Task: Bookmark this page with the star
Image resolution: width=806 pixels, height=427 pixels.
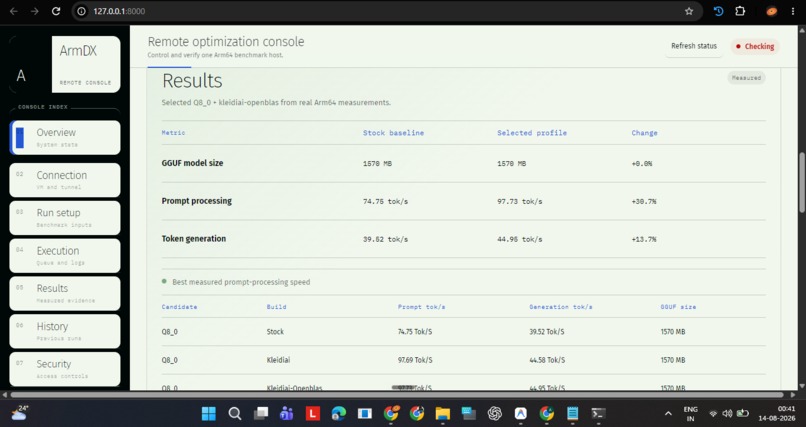Action: click(x=689, y=11)
